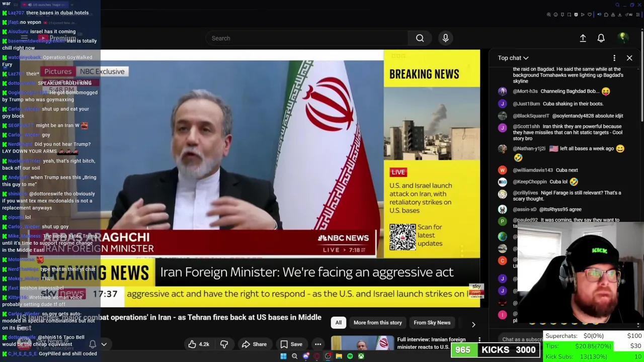Image resolution: width=644 pixels, height=362 pixels.
Task: Click the heart bookmark icon in browser toolbar
Action: pos(590,15)
